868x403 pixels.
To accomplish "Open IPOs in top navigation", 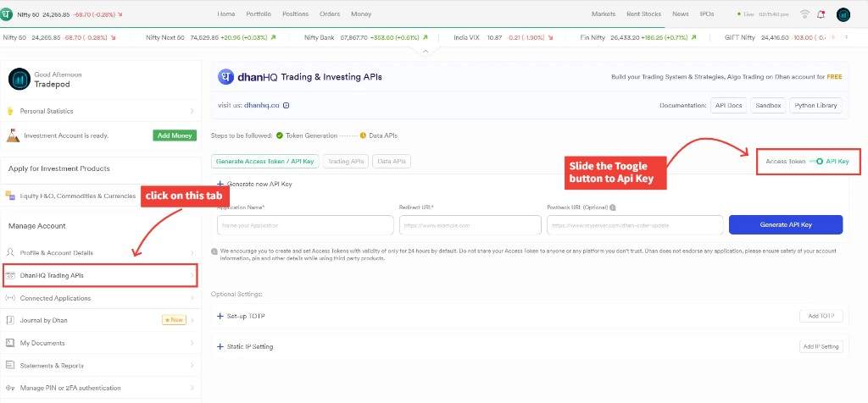I will pos(707,14).
